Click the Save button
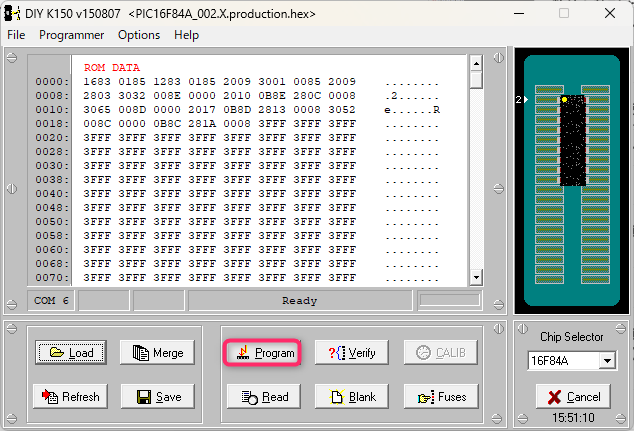Viewport: 634px width, 431px height. (x=158, y=397)
